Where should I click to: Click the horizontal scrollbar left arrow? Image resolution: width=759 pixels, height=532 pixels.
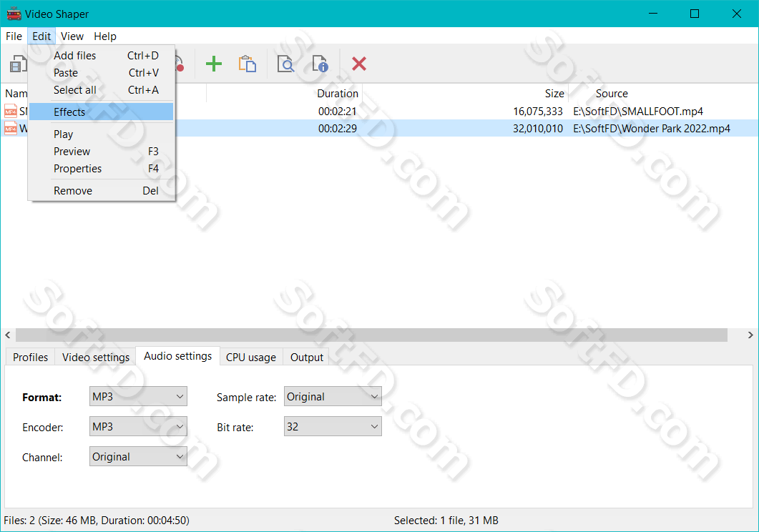8,335
